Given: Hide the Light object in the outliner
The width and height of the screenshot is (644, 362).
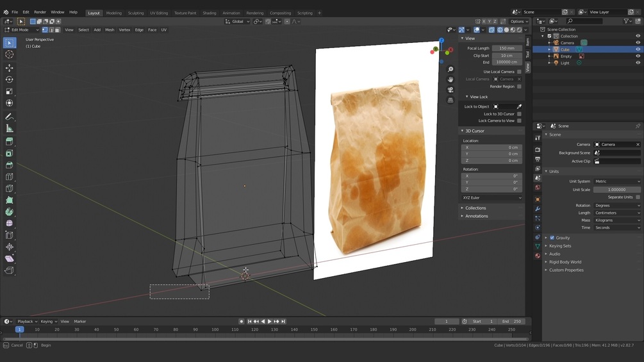Looking at the screenshot, I should [638, 63].
